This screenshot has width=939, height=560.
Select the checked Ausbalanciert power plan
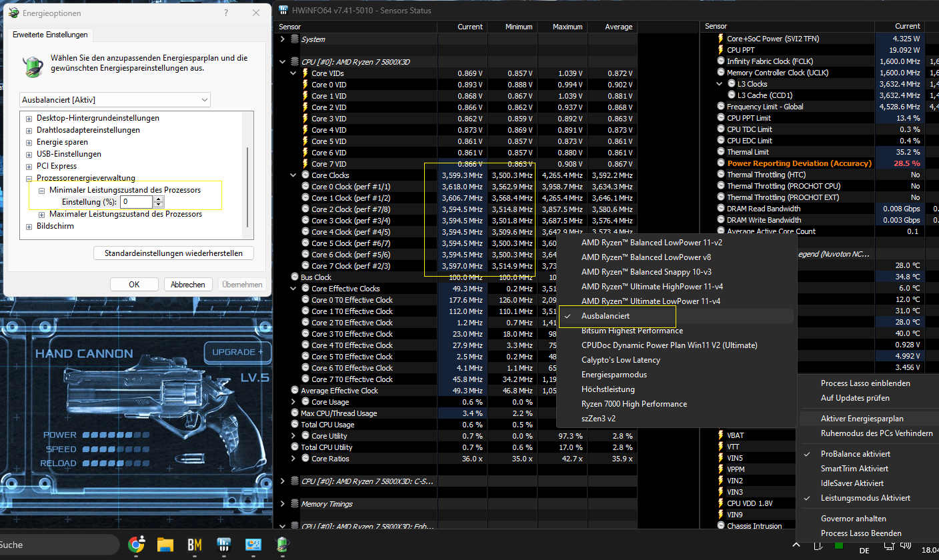click(x=676, y=316)
